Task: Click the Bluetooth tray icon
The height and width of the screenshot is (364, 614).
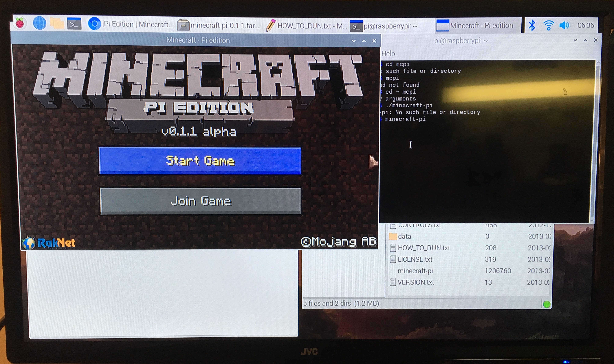Action: tap(532, 25)
